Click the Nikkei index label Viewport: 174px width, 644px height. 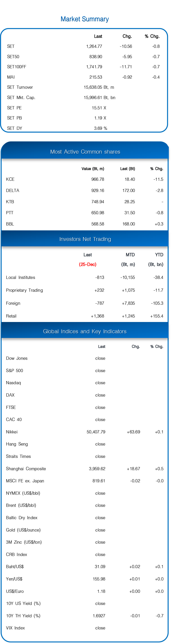coord(12,432)
